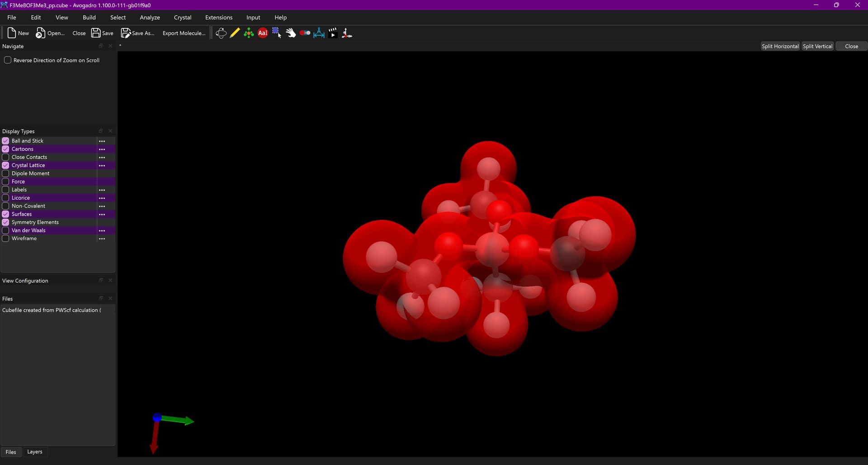Select the Align axes tool
Screen dimensions: 868x465
tap(347, 33)
